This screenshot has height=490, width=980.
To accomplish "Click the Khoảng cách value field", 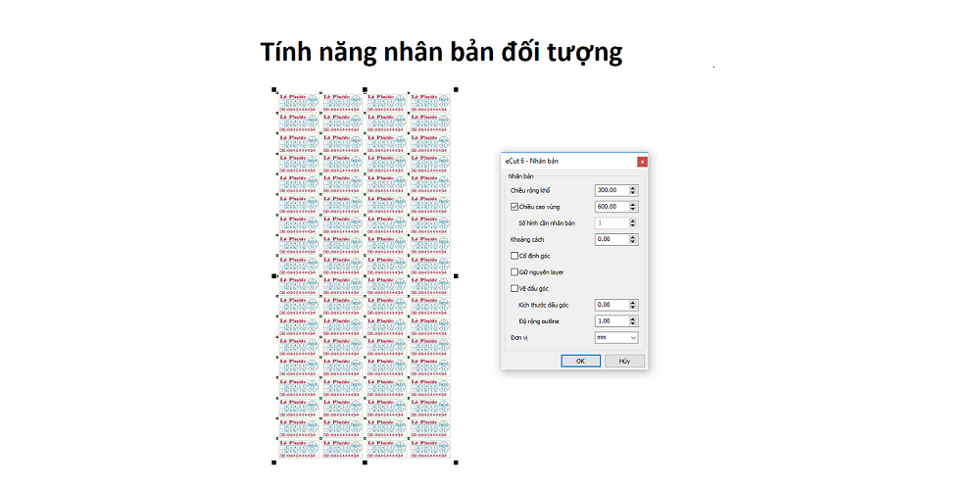I will pyautogui.click(x=612, y=239).
